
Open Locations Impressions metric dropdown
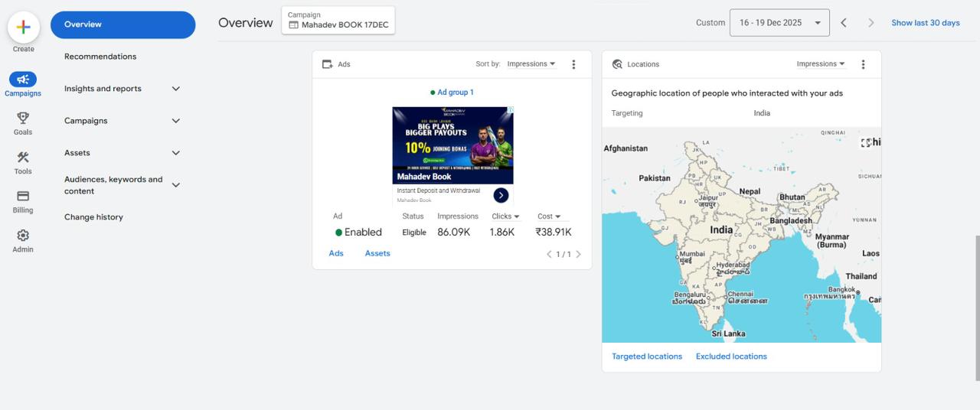coord(821,64)
